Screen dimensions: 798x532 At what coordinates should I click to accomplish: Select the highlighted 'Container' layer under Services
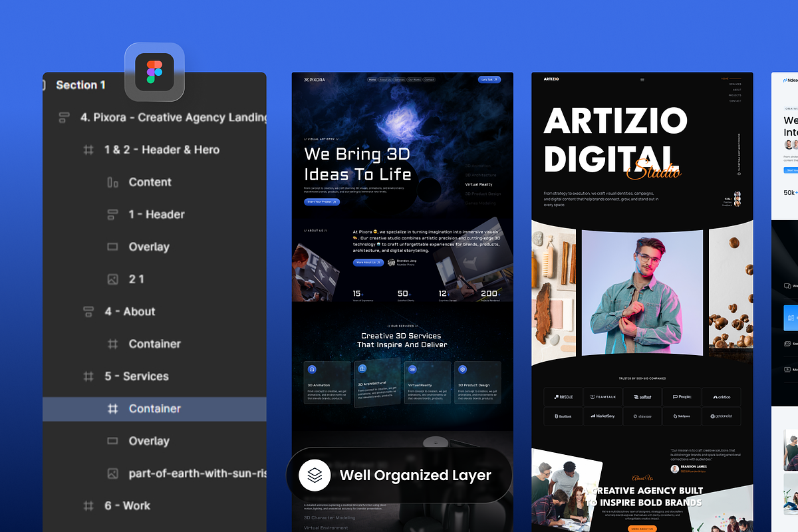154,409
